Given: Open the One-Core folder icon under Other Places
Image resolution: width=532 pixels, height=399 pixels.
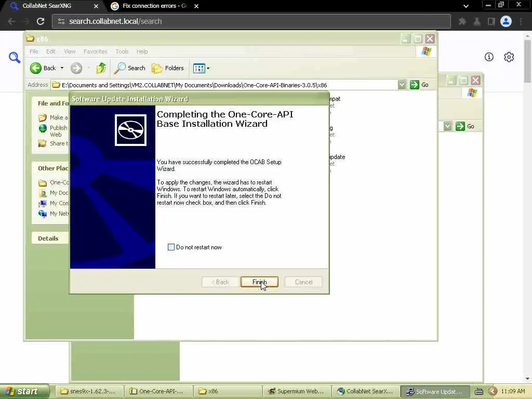Looking at the screenshot, I should click(43, 183).
